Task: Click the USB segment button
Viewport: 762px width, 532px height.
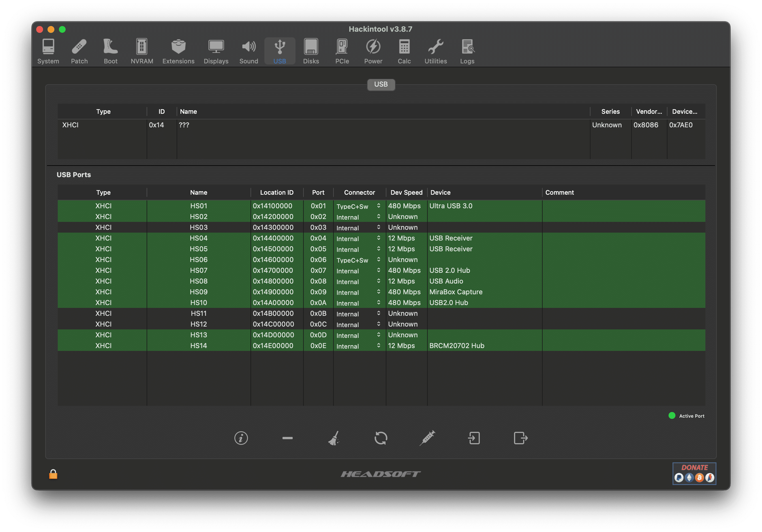Action: tap(381, 84)
